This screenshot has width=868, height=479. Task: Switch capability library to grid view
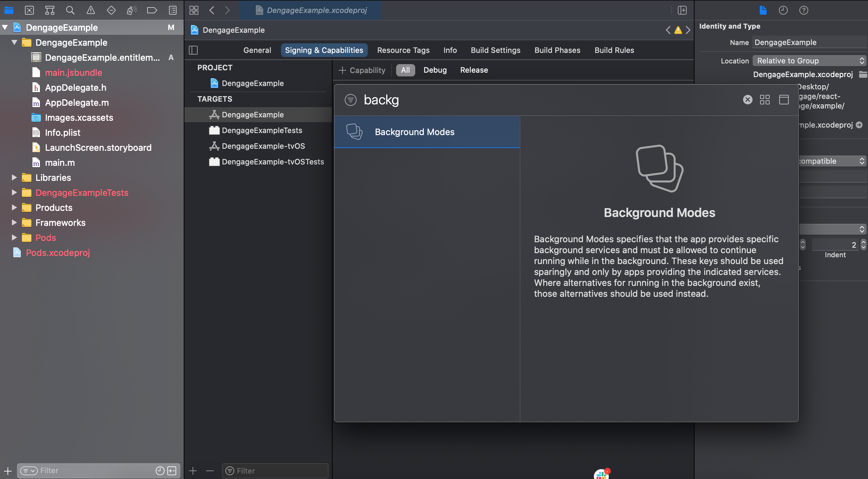765,100
